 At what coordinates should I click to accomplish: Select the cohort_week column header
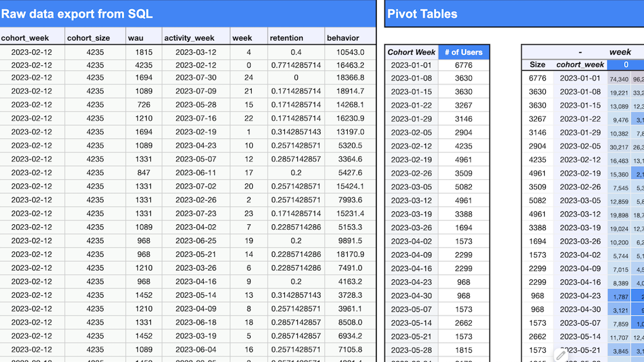(x=26, y=38)
